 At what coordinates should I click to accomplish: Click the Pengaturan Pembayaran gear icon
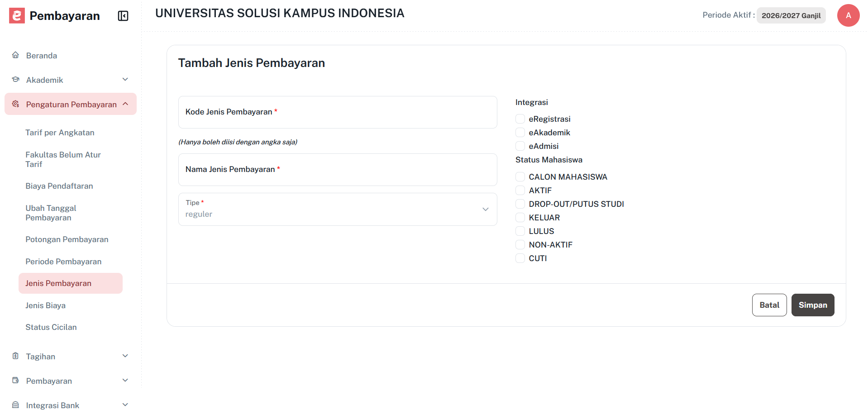15,104
